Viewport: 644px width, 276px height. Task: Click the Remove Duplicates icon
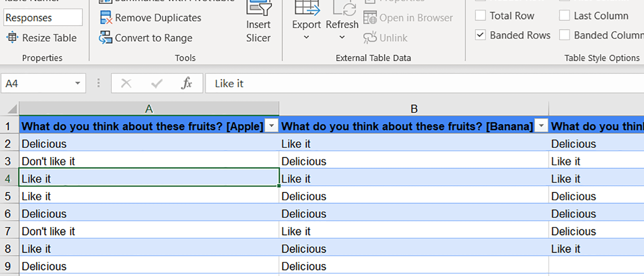[106, 18]
